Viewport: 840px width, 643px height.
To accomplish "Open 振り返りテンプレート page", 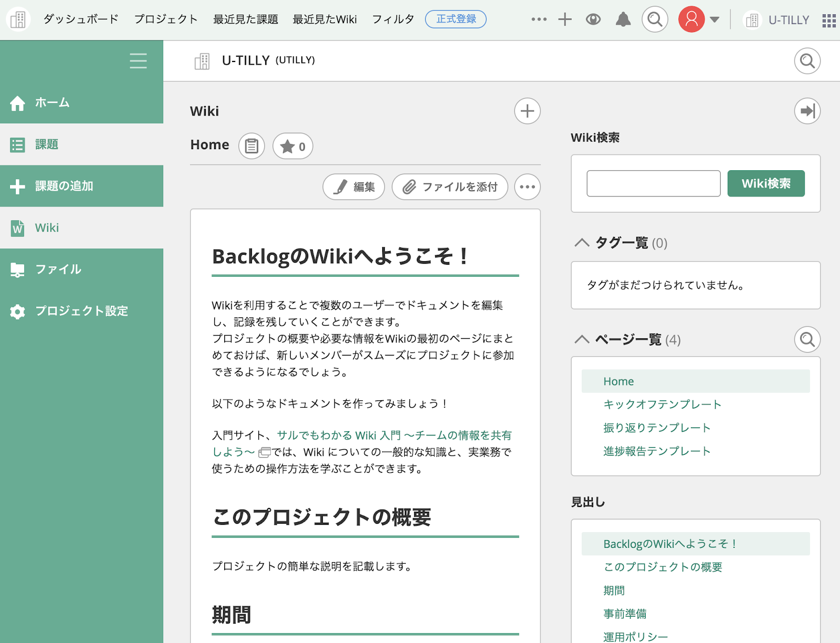I will click(x=657, y=428).
